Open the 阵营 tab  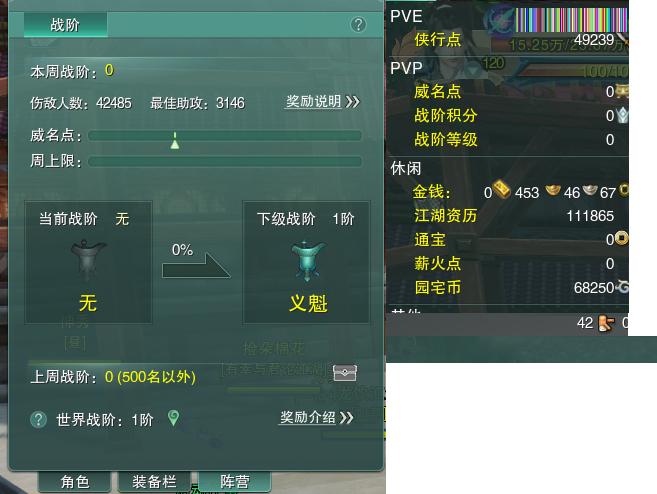(x=235, y=482)
